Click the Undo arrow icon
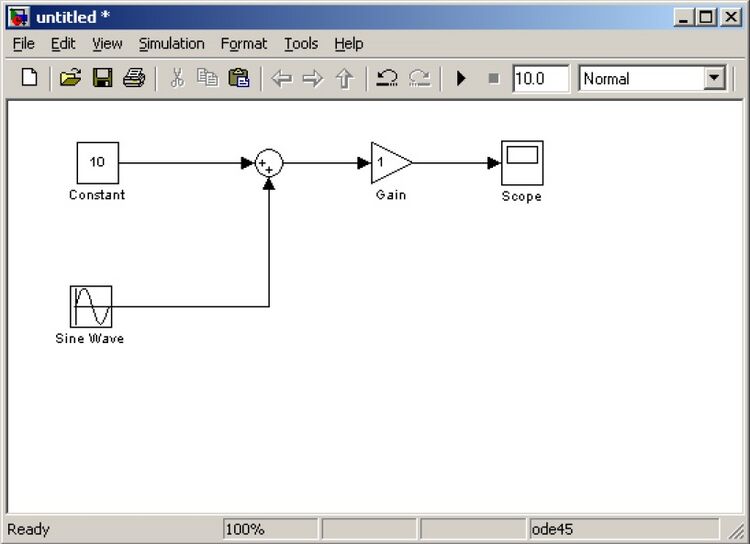The image size is (750, 544). click(387, 79)
